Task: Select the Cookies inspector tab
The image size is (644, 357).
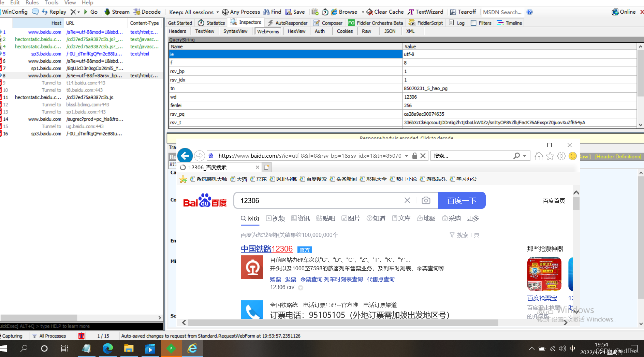Action: (345, 31)
